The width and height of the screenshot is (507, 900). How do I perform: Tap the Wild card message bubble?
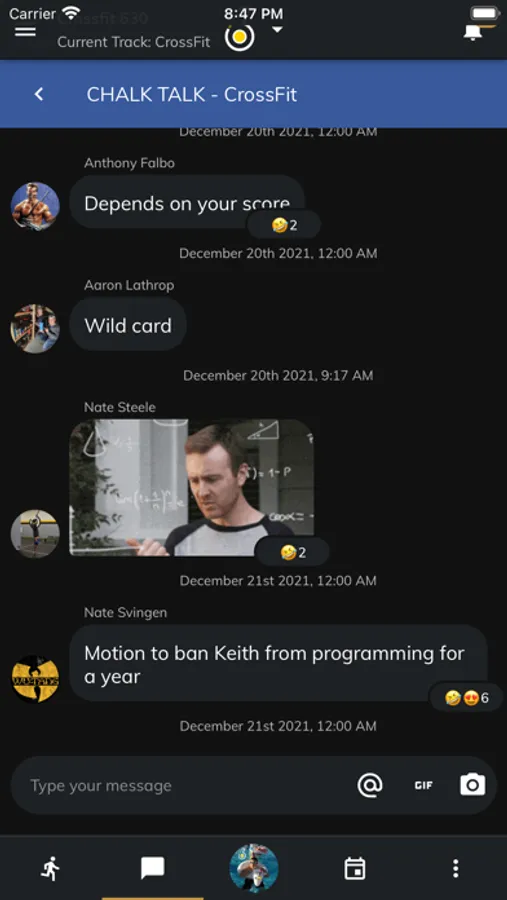tap(128, 325)
